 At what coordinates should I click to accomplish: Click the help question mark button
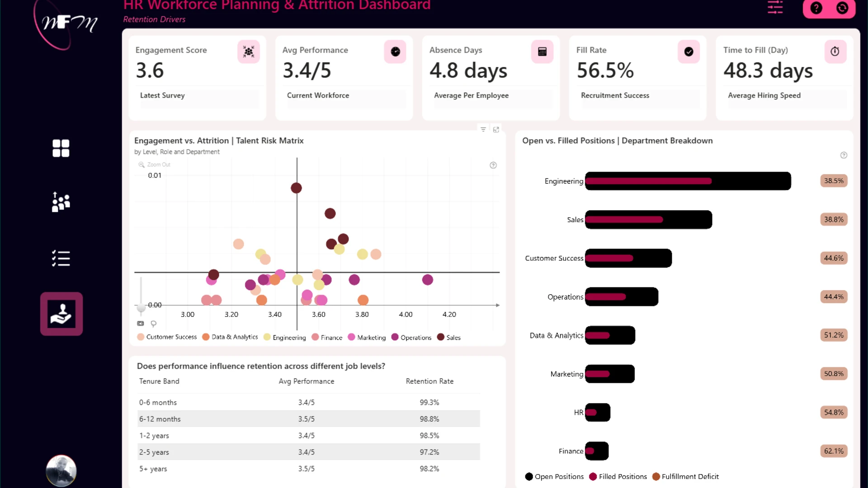click(816, 8)
